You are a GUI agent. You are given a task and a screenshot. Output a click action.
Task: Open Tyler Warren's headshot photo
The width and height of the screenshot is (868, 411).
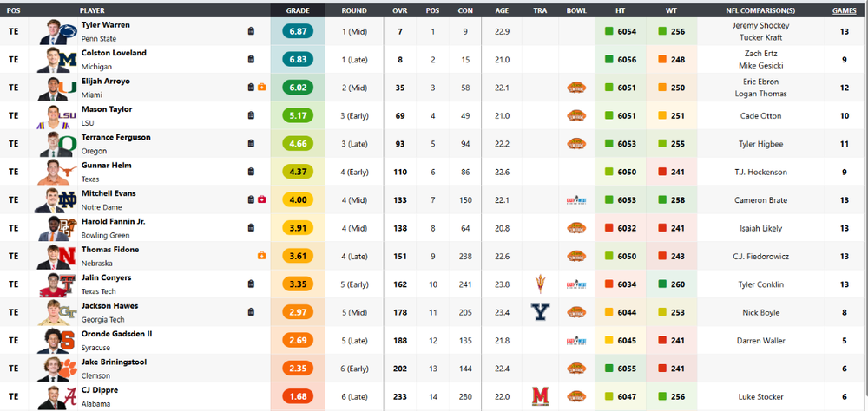(x=57, y=31)
